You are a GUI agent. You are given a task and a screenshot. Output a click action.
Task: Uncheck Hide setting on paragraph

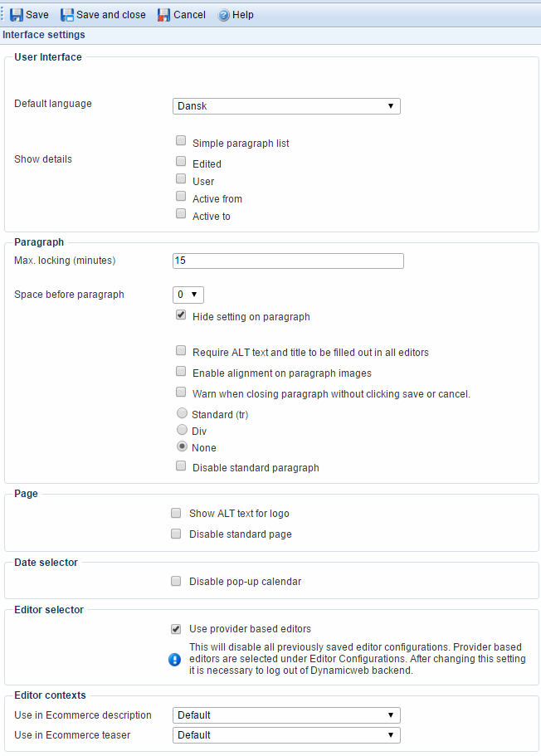pyautogui.click(x=181, y=316)
